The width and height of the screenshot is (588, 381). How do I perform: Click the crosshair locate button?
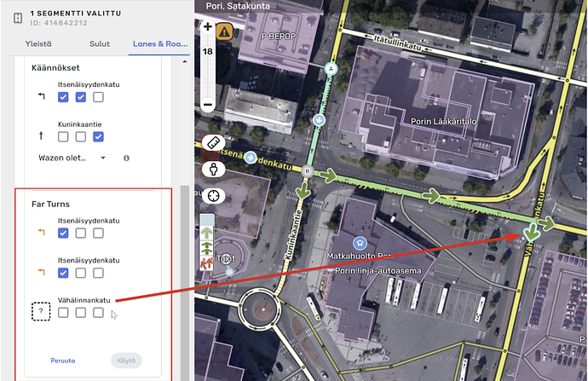211,195
